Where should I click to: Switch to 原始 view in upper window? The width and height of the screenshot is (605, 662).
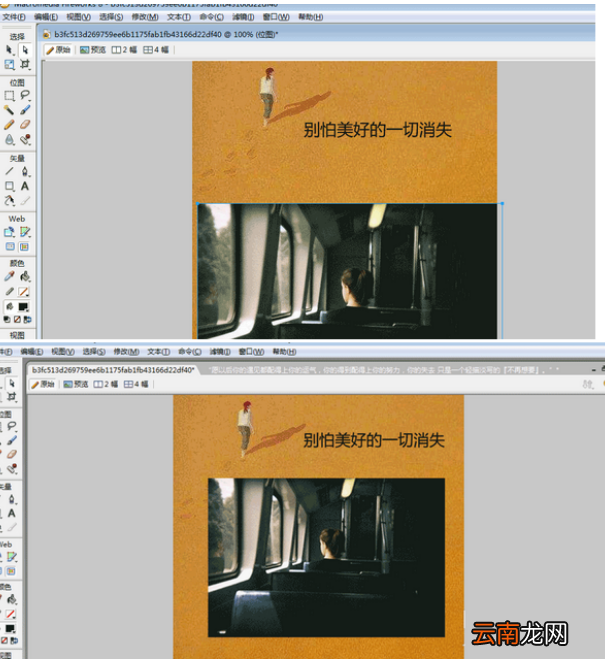click(x=59, y=50)
